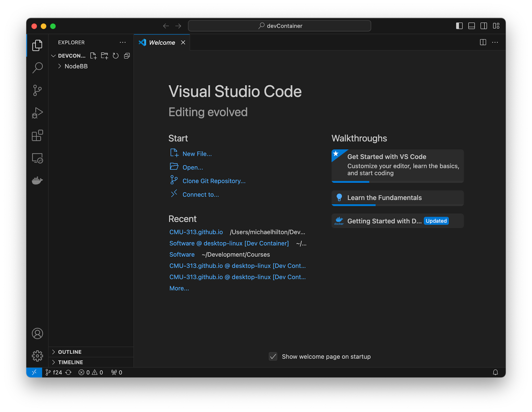This screenshot has width=532, height=412.
Task: Open recent CMU-313.github.io local folder
Action: pyautogui.click(x=196, y=232)
